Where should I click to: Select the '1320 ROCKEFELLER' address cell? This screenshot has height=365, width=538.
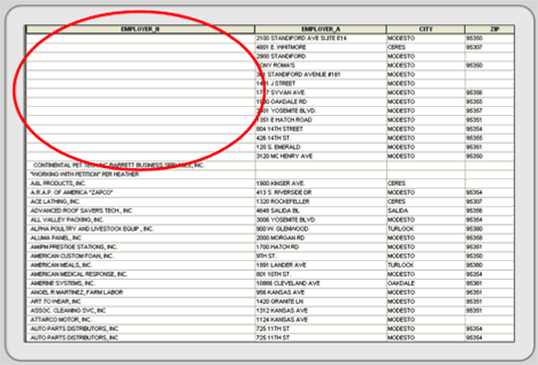point(320,202)
